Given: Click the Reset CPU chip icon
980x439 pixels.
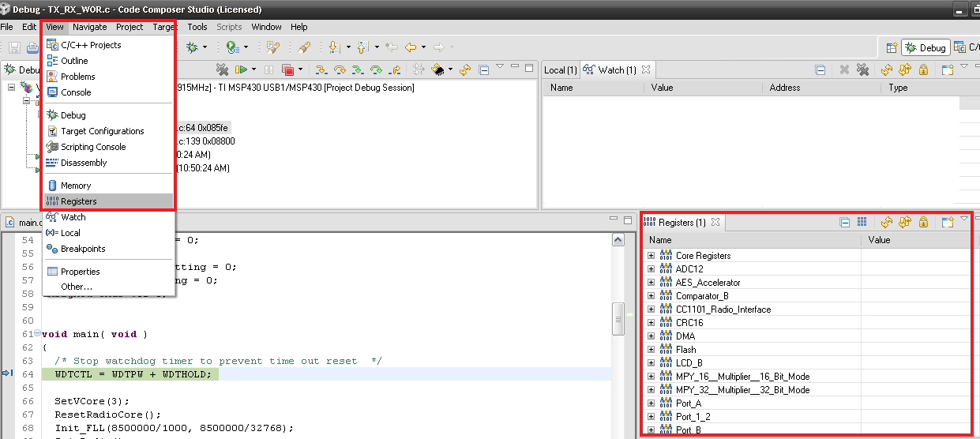Looking at the screenshot, I should (439, 70).
